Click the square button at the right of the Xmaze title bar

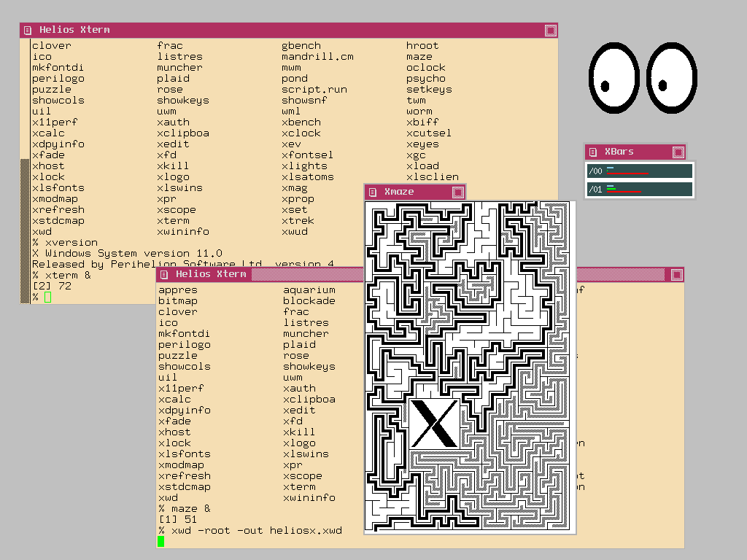458,192
